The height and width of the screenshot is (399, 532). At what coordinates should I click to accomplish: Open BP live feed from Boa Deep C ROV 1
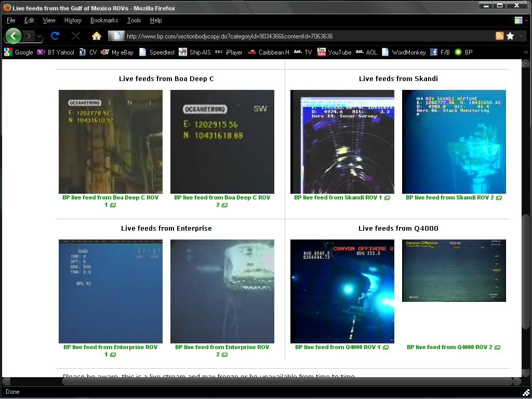click(110, 201)
